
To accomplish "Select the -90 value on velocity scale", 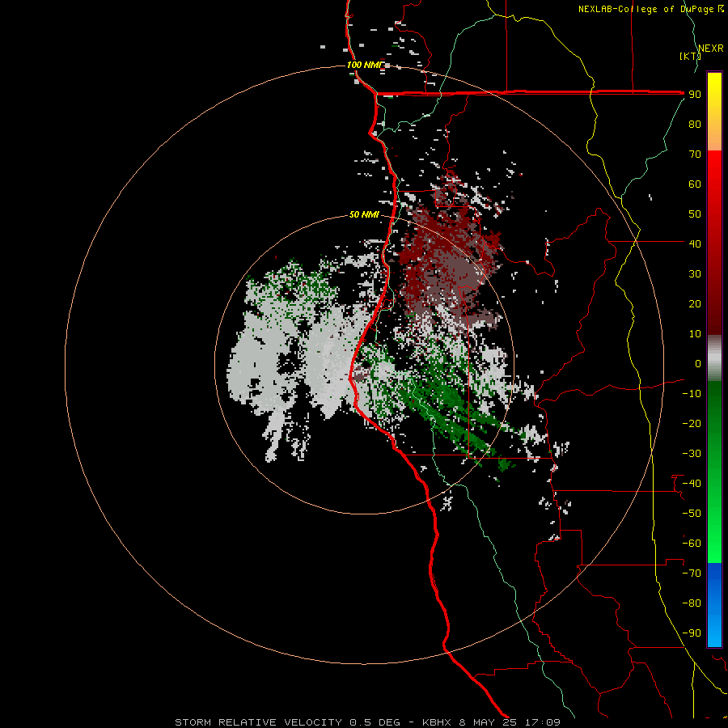I will coord(692,633).
